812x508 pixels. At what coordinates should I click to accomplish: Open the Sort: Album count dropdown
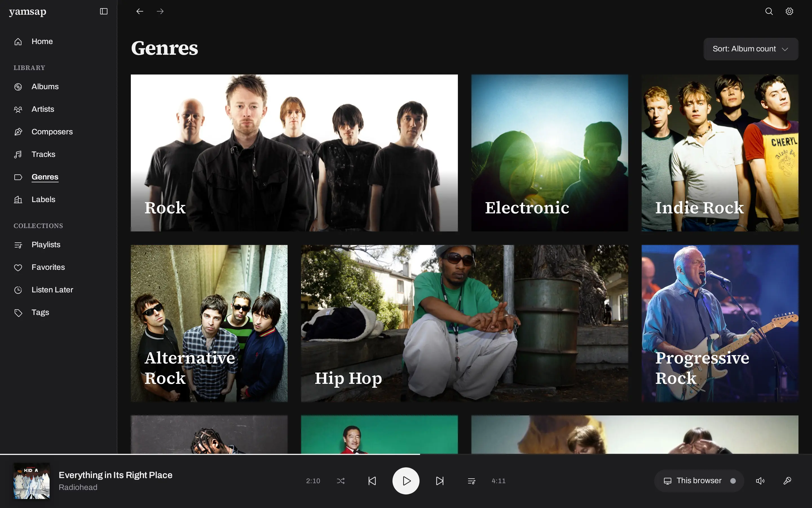tap(751, 49)
